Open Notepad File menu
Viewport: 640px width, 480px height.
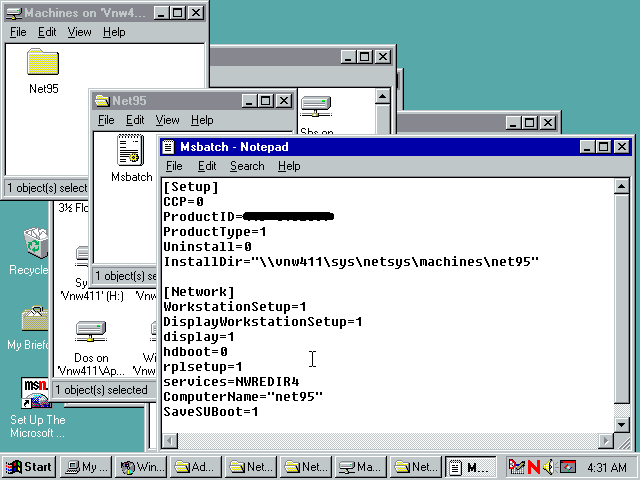174,166
